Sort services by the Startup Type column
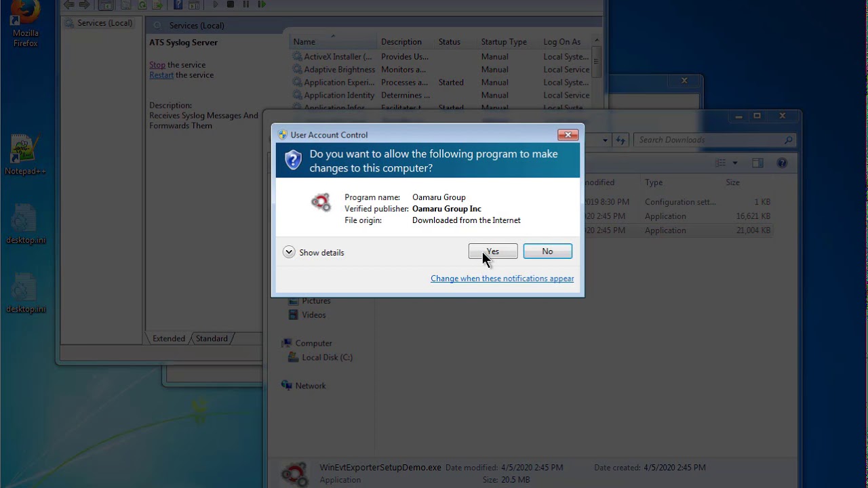This screenshot has width=868, height=488. [508, 42]
